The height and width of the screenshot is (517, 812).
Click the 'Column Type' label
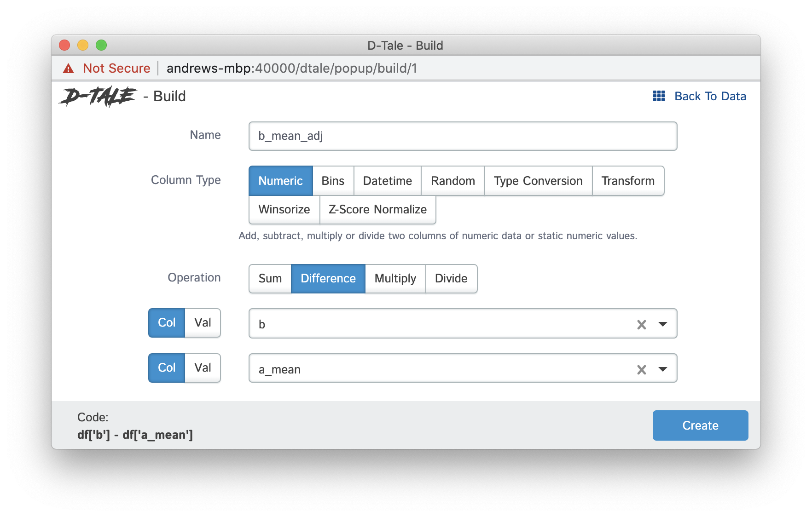[x=186, y=180]
